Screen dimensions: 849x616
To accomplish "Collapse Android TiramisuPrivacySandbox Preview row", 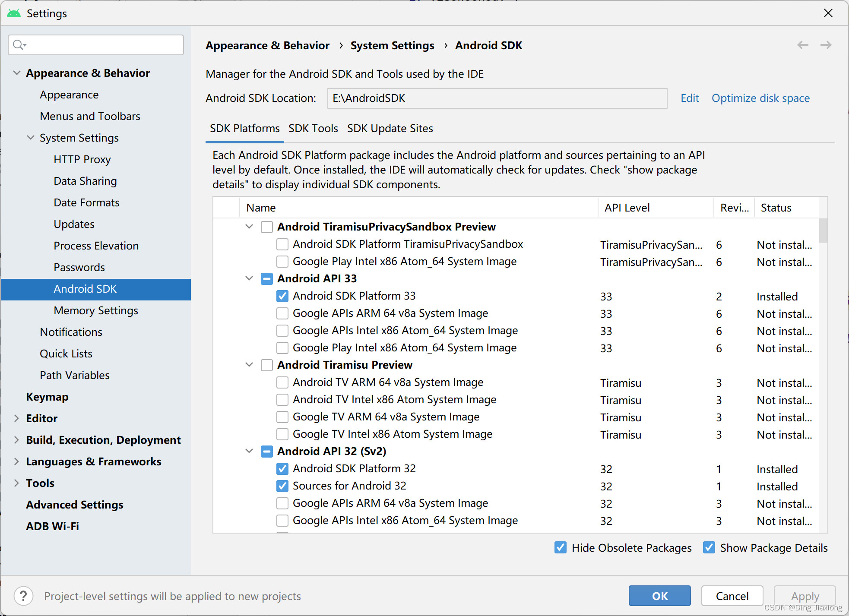I will (x=249, y=227).
